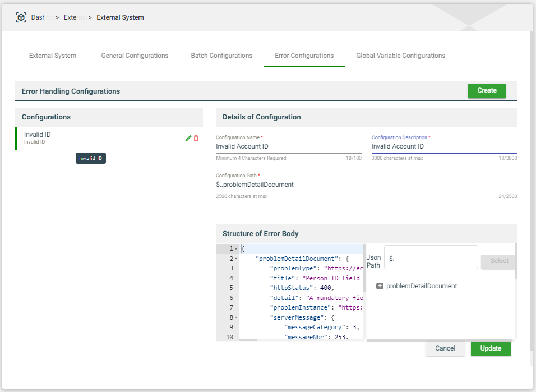
Task: Go to Batch Configurations tab
Action: pyautogui.click(x=221, y=56)
